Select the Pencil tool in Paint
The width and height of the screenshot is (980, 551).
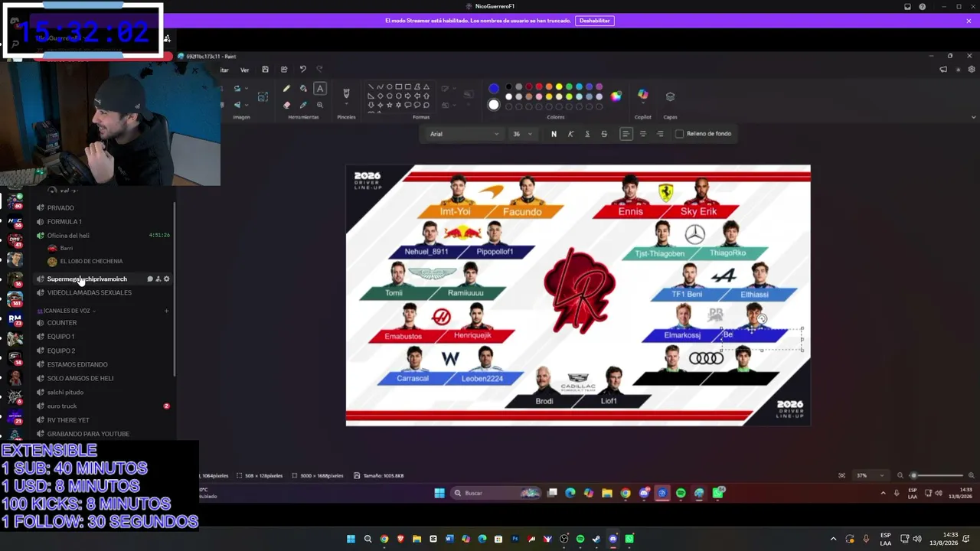pyautogui.click(x=286, y=89)
